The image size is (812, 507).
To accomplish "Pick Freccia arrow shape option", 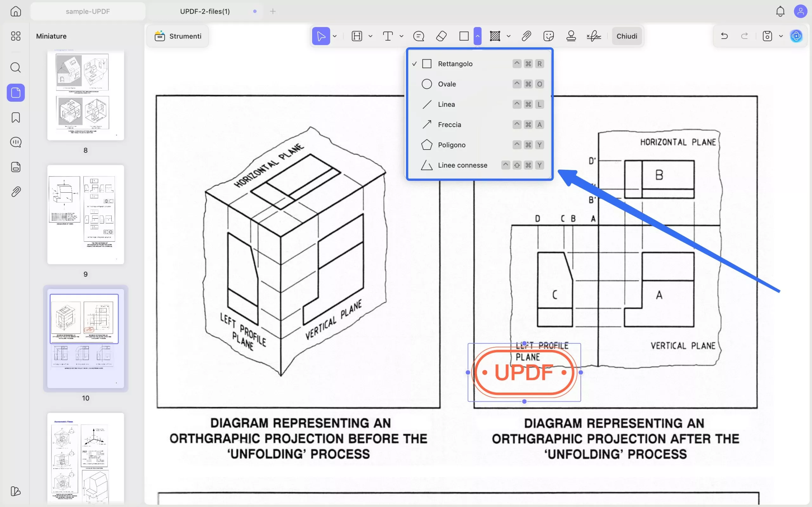I will click(x=449, y=125).
